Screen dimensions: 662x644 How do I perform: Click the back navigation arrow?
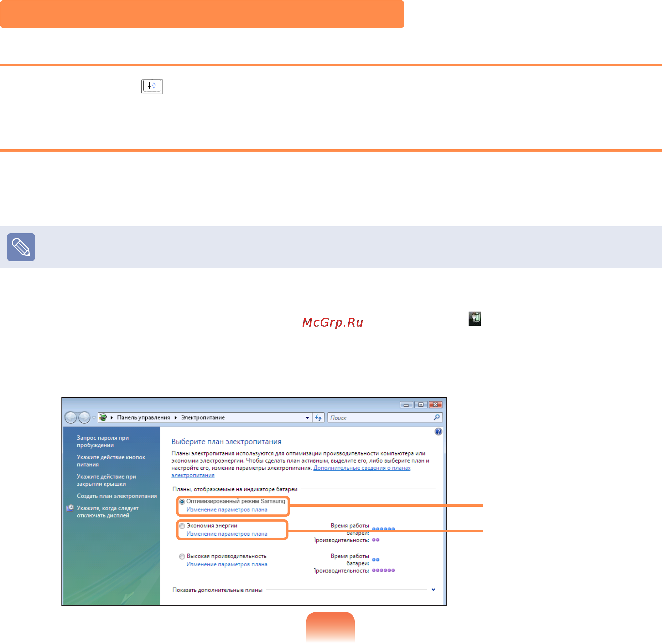pos(71,418)
